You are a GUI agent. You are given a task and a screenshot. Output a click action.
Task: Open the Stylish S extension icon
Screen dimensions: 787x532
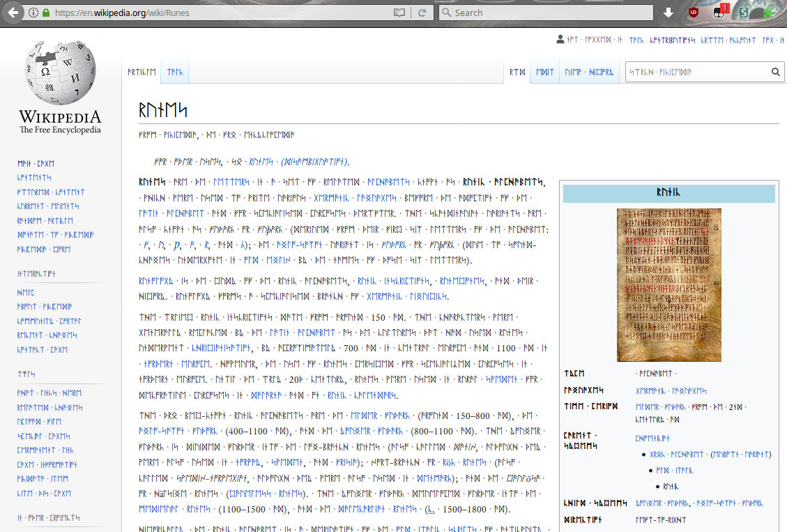pos(744,13)
